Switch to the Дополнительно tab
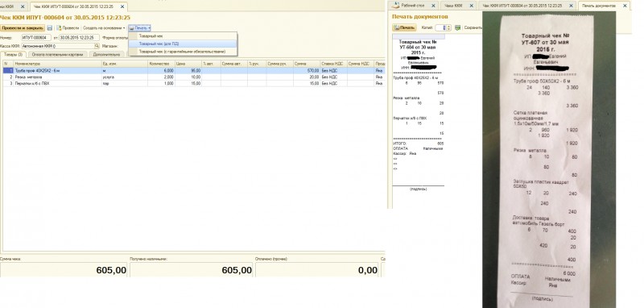The image size is (644, 308). tap(106, 54)
